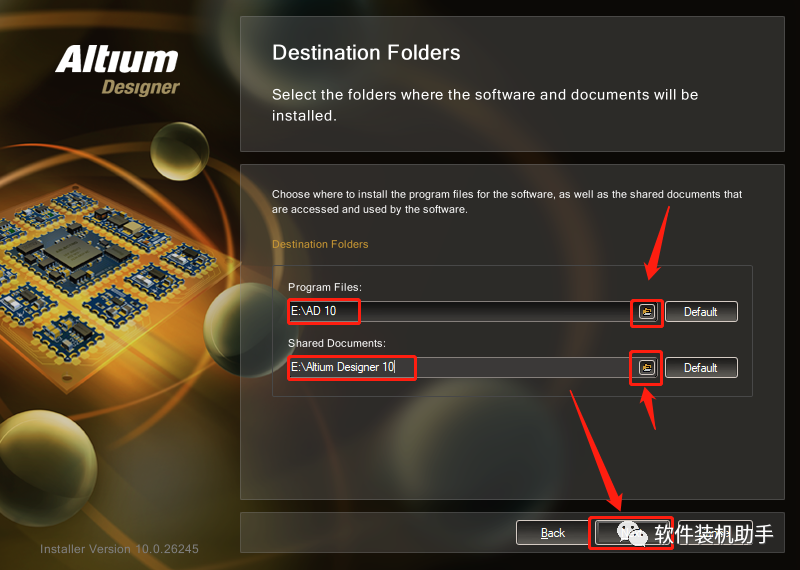
Task: Click the Installer Version 10.0.26245 text
Action: pos(119,549)
